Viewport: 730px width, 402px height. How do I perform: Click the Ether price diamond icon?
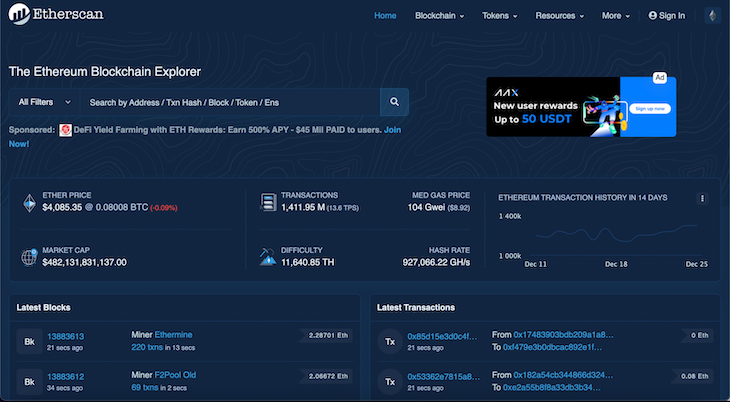click(29, 203)
